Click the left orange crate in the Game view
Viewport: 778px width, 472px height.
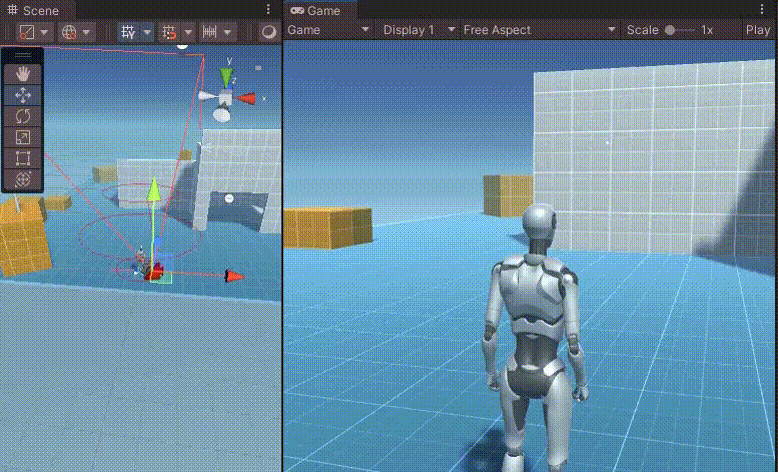click(328, 227)
